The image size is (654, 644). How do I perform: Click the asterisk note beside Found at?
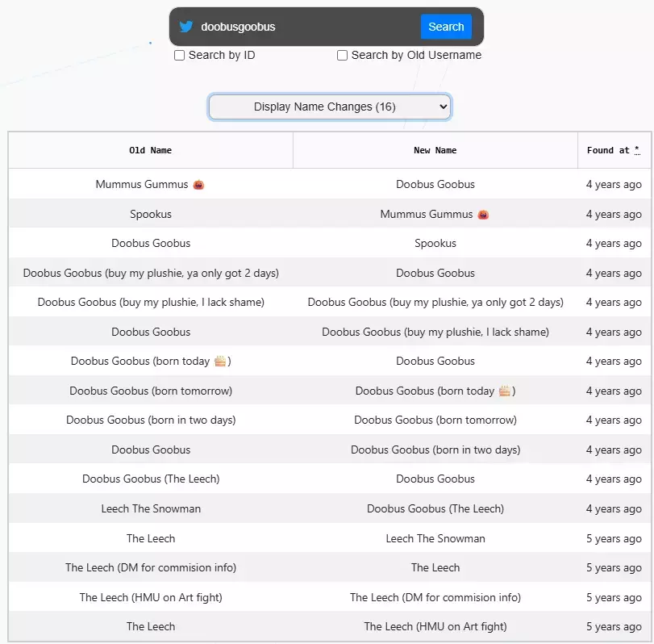point(637,150)
